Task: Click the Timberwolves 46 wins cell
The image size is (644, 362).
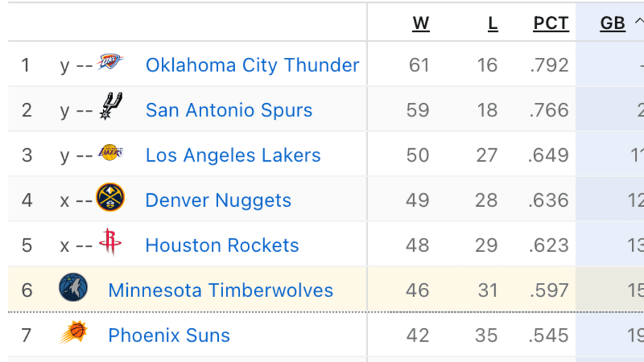Action: click(x=418, y=290)
